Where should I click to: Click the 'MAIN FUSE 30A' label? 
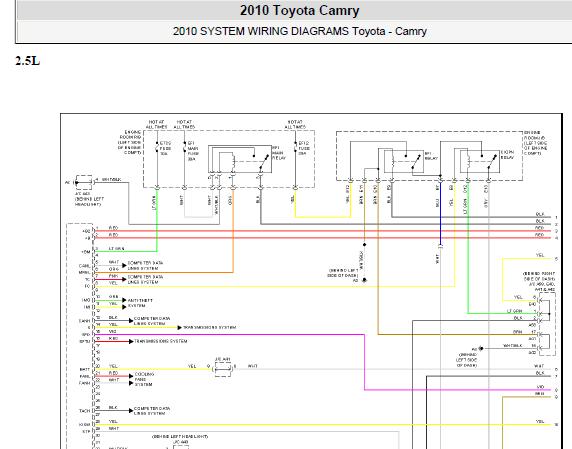[193, 151]
